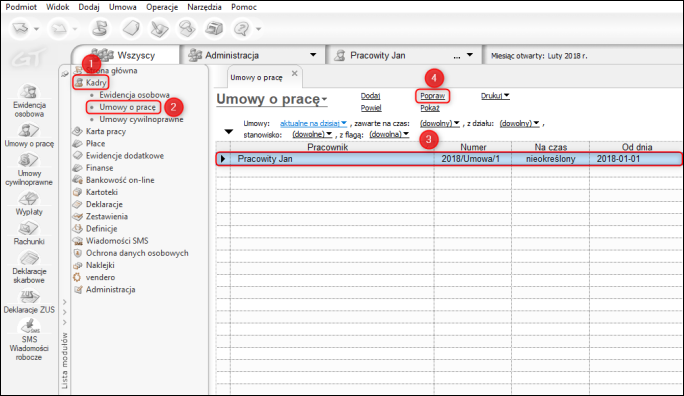684x396 pixels.
Task: Close the Umowy o pracę tab
Action: pyautogui.click(x=294, y=73)
